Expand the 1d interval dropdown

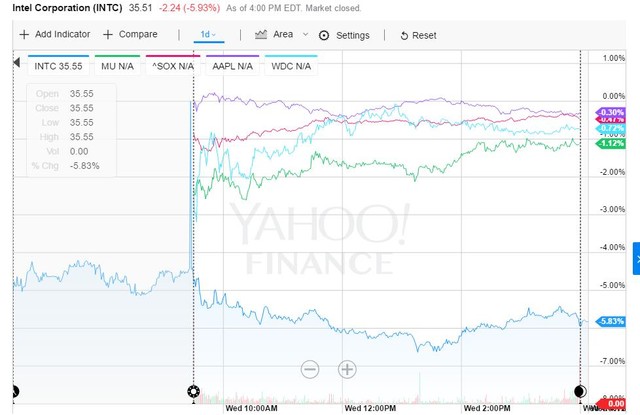coord(210,35)
